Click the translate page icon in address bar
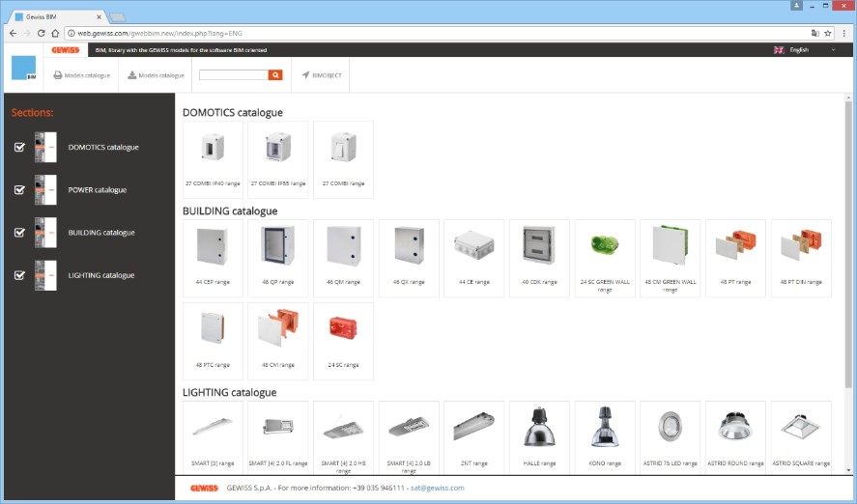 [814, 33]
